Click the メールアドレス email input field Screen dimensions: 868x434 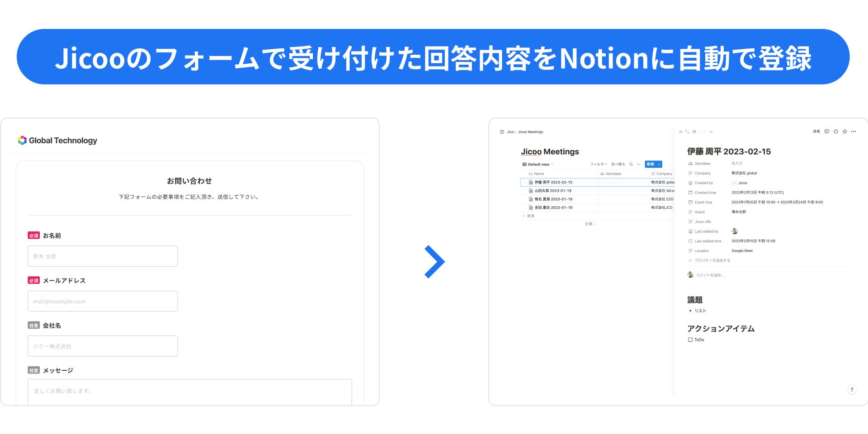[103, 301]
